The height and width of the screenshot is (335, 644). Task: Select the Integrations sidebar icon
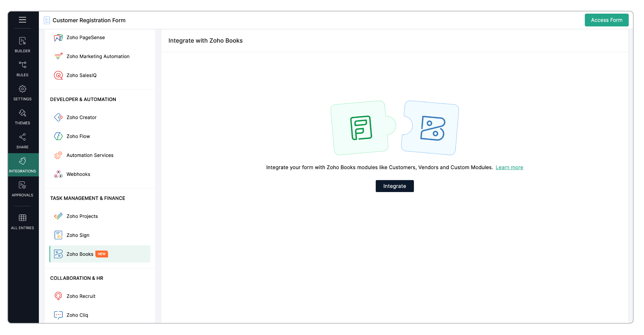click(23, 164)
